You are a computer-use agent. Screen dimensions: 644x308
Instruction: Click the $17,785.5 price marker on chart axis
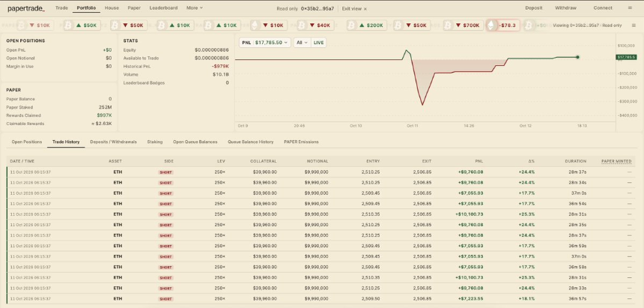(626, 57)
